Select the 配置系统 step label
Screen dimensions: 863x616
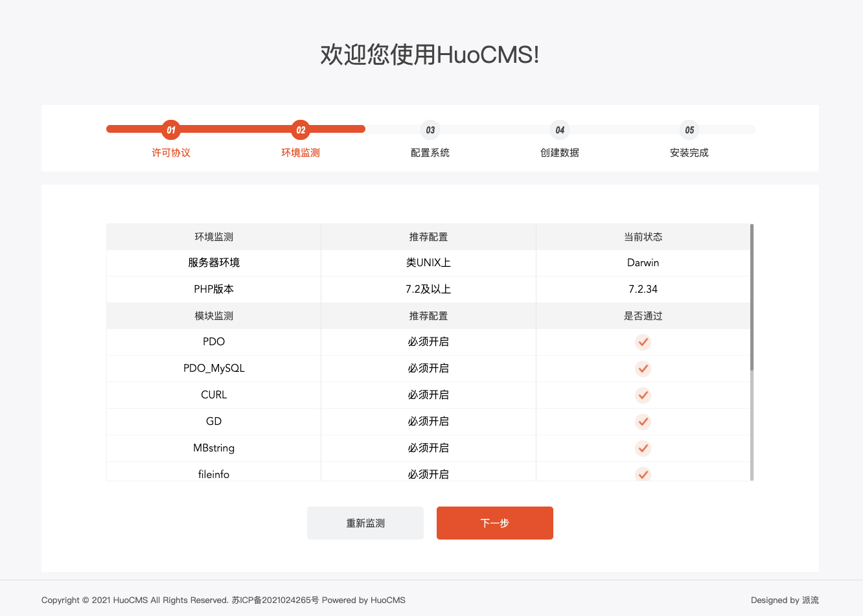point(430,153)
